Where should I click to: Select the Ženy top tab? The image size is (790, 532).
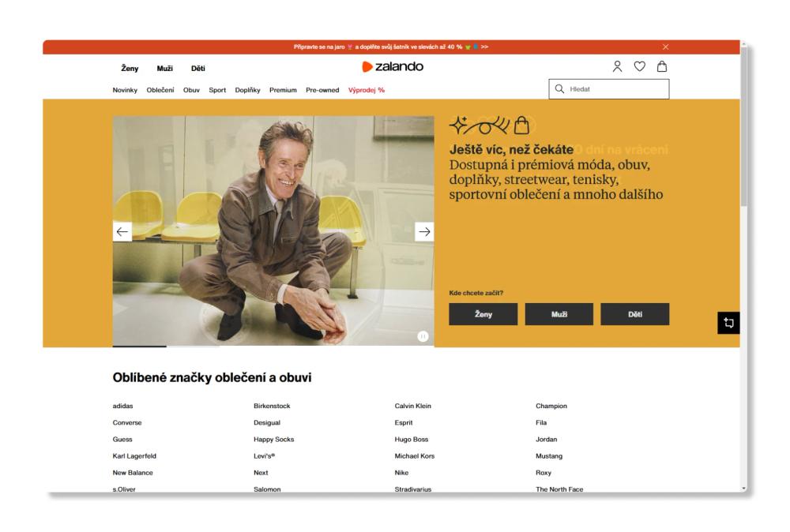click(130, 69)
